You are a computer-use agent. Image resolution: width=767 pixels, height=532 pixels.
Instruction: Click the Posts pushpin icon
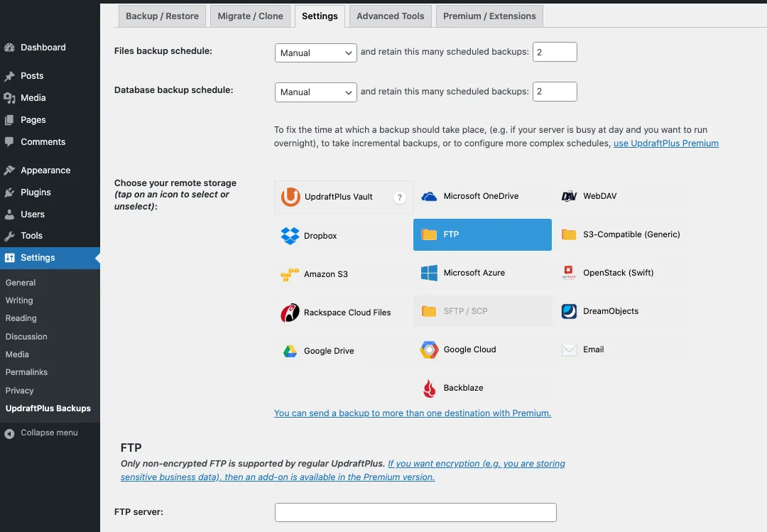[x=9, y=76]
